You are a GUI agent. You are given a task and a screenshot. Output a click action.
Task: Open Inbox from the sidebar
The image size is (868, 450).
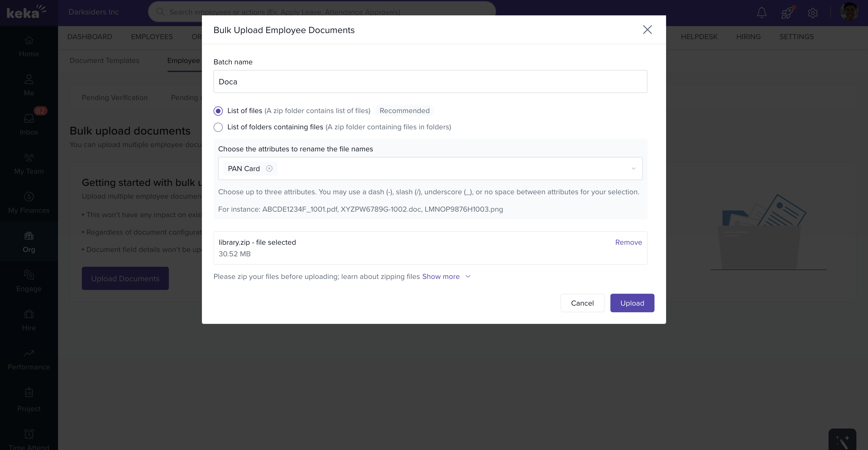(29, 124)
